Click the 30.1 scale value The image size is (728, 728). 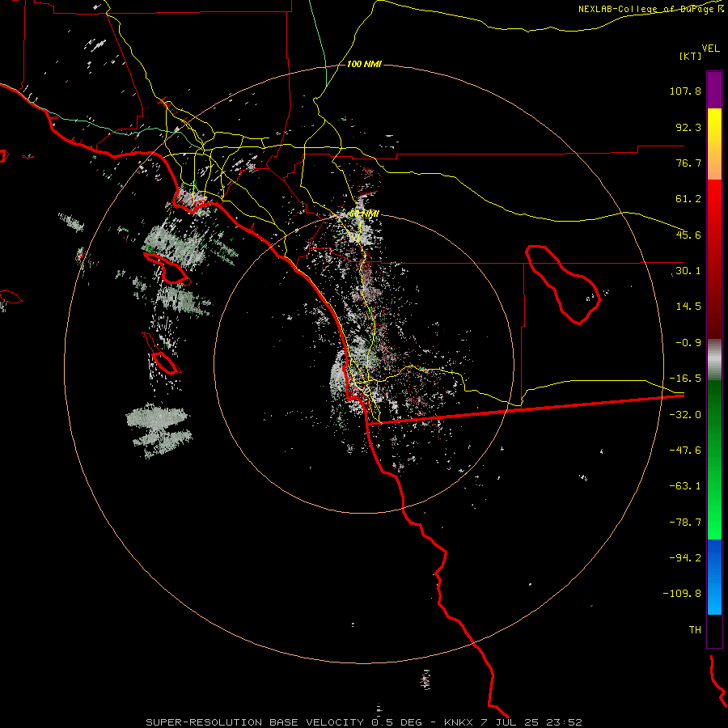tap(688, 271)
